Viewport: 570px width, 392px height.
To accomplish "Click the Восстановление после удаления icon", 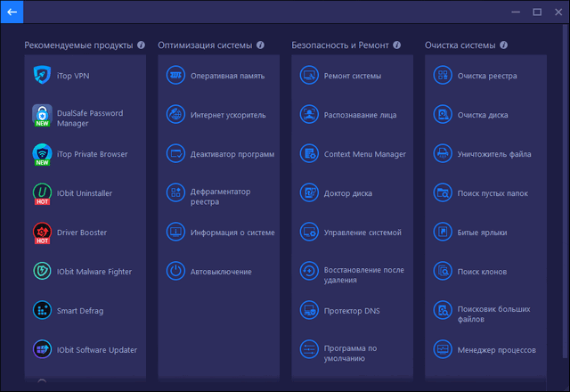I will click(309, 271).
